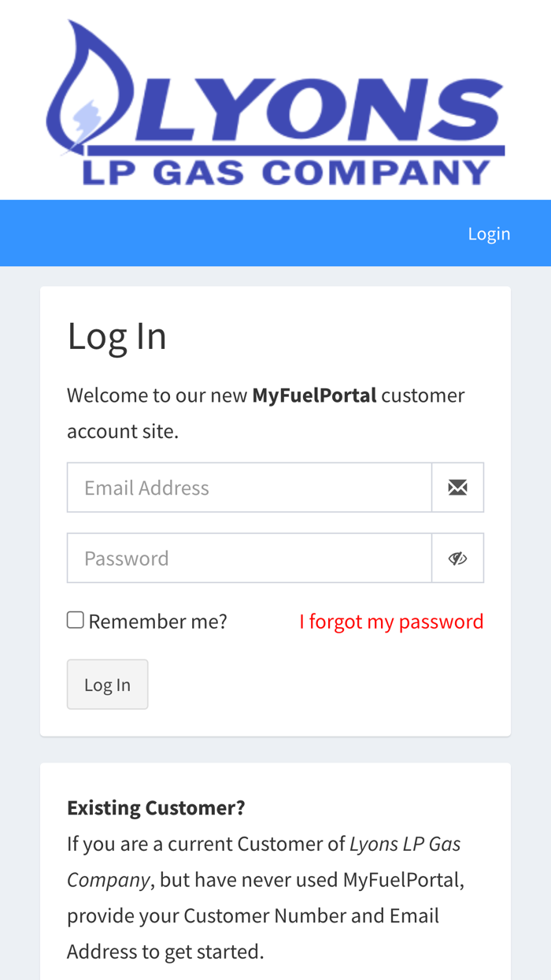Focus the Password input field
Viewport: 551px width, 980px height.
click(250, 559)
